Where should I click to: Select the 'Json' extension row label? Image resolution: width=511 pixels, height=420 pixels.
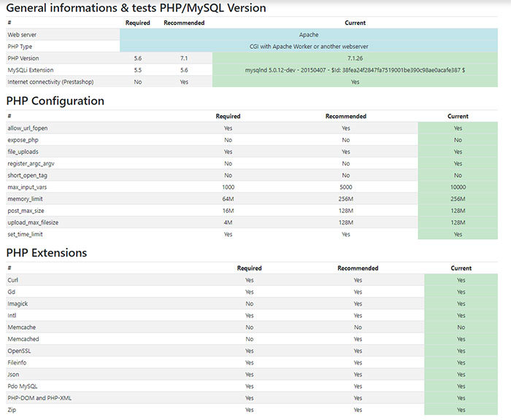[13, 374]
